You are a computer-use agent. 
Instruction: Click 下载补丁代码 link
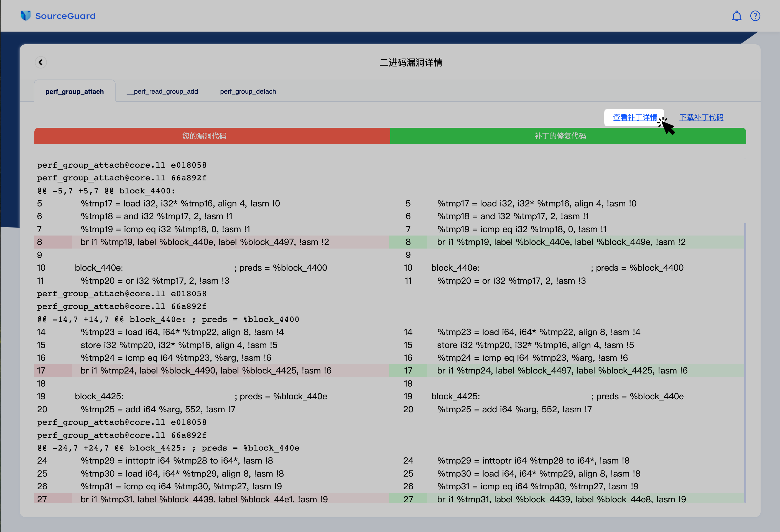click(701, 117)
